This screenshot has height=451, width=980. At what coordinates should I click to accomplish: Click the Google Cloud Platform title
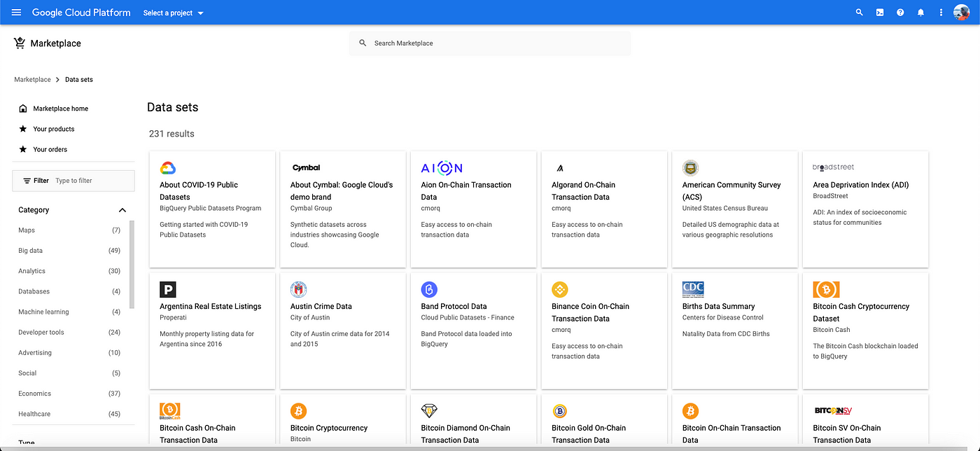pyautogui.click(x=81, y=13)
